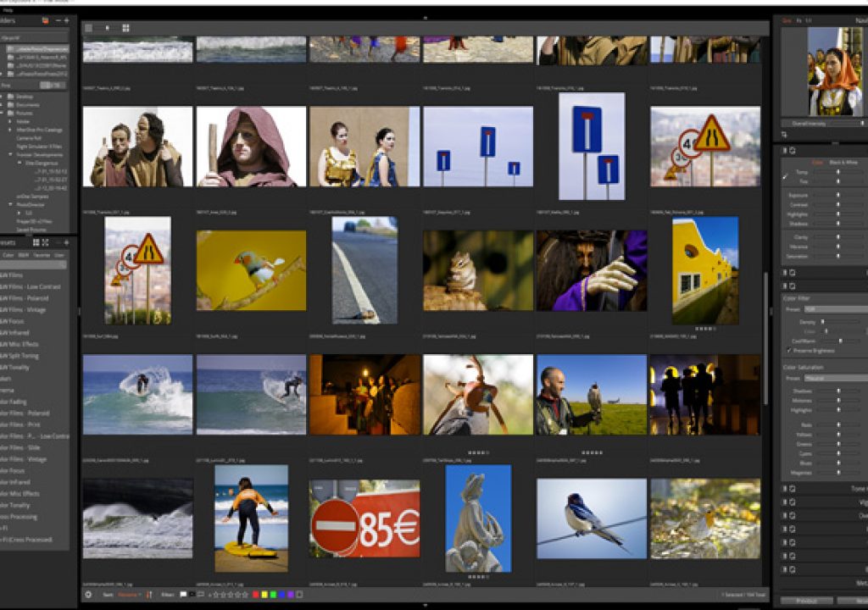Click search icon in presets search field

click(63, 265)
